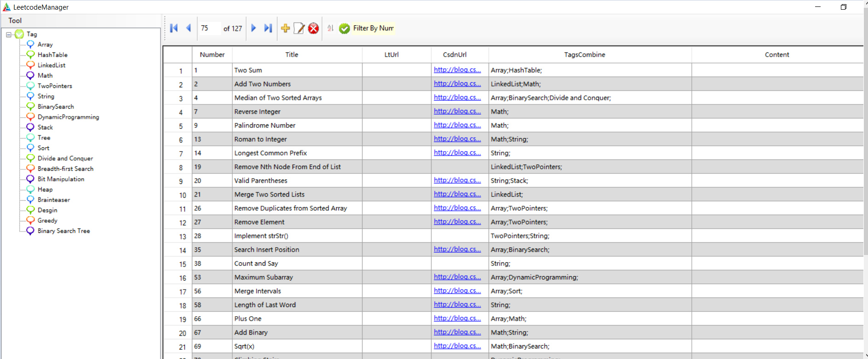Go to first record navigation icon
The image size is (868, 359).
pyautogui.click(x=174, y=28)
